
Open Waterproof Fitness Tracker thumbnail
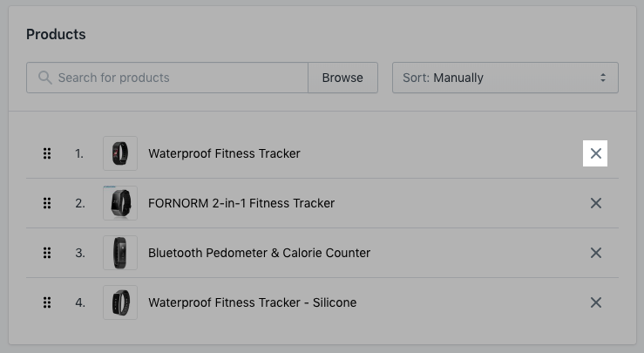tap(119, 153)
